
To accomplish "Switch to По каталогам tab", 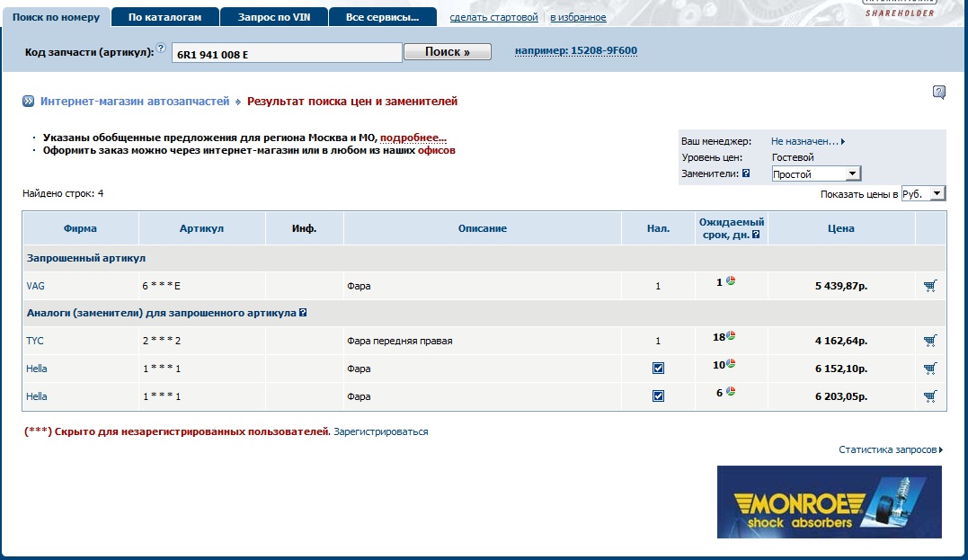I will point(164,17).
